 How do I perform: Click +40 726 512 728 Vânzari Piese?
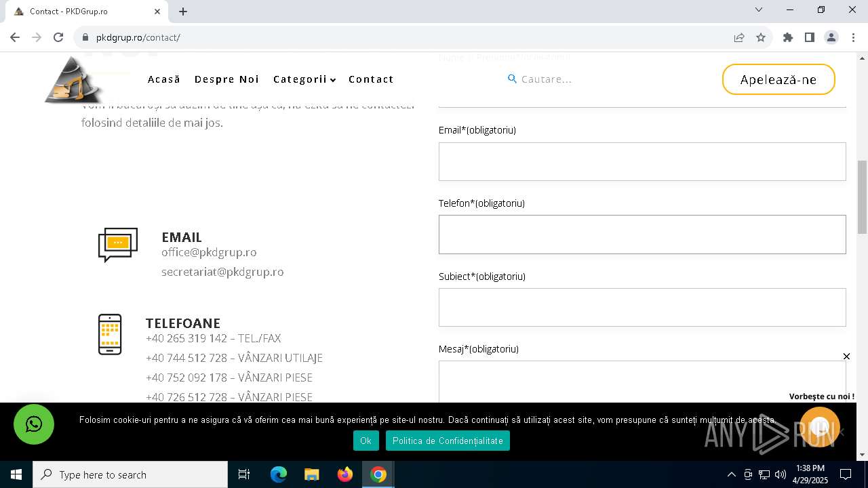click(x=229, y=397)
